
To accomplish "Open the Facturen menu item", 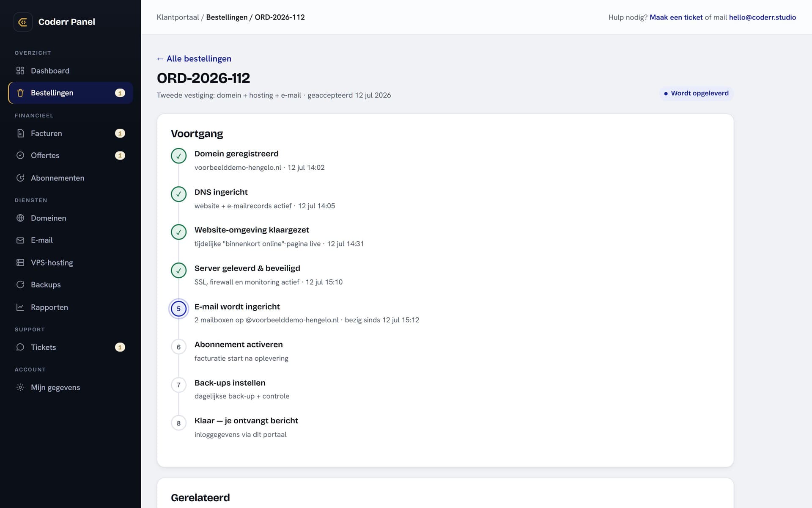I will [71, 133].
